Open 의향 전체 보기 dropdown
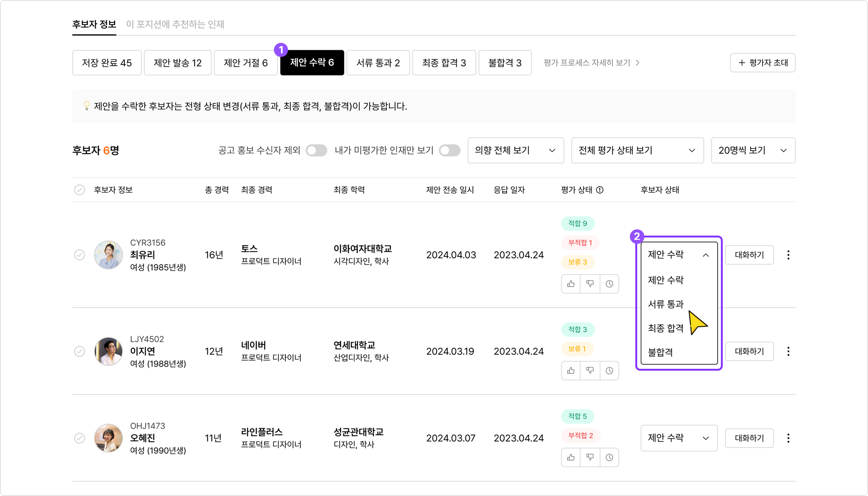Screen dimensions: 868x496 tap(516, 150)
